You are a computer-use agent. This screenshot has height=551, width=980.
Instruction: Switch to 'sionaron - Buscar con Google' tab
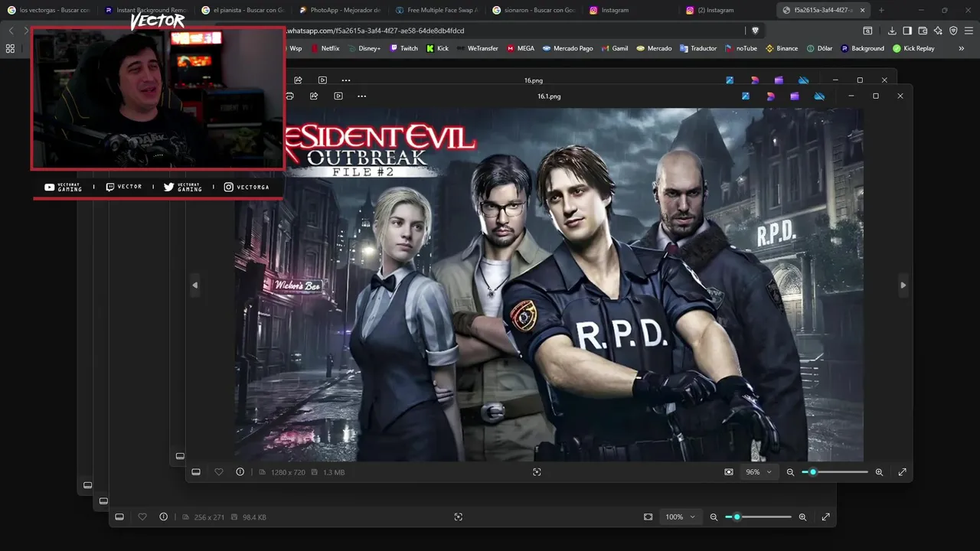[x=533, y=10]
